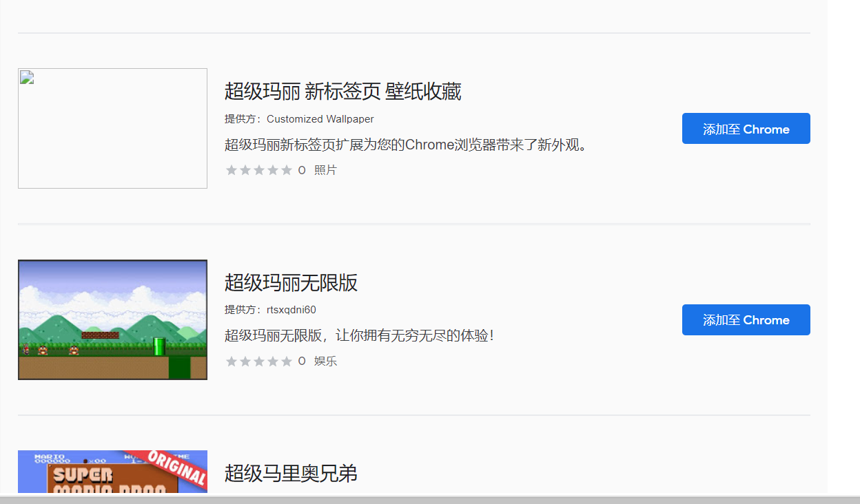The width and height of the screenshot is (860, 504).
Task: Click the horizontal scrollbar at the bottom
Action: point(430,500)
